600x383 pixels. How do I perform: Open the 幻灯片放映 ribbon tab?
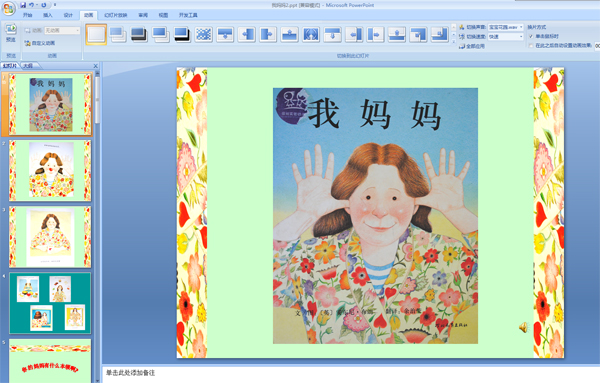pyautogui.click(x=116, y=15)
